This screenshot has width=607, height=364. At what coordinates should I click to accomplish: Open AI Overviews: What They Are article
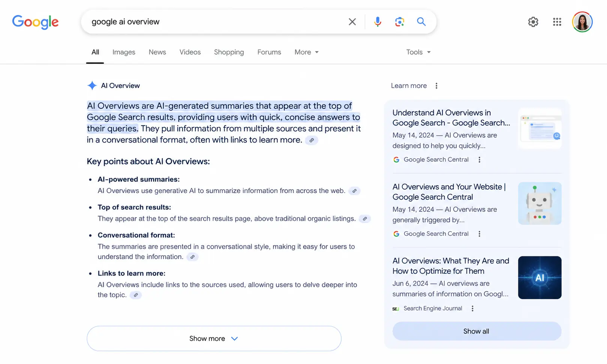[x=451, y=266]
